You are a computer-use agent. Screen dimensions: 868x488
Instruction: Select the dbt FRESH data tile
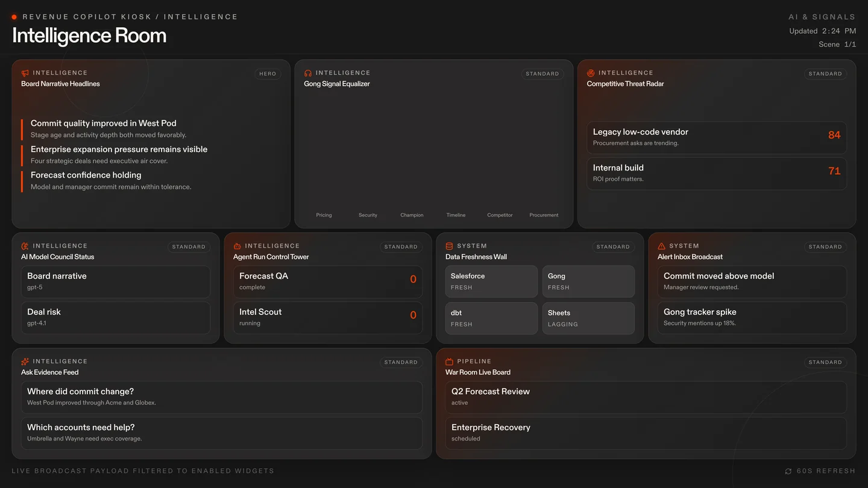click(x=491, y=318)
